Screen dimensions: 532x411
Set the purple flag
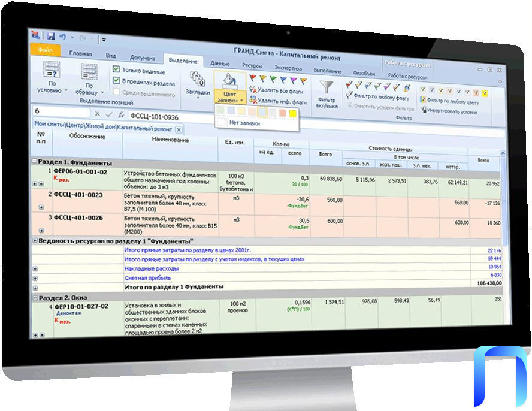click(294, 81)
